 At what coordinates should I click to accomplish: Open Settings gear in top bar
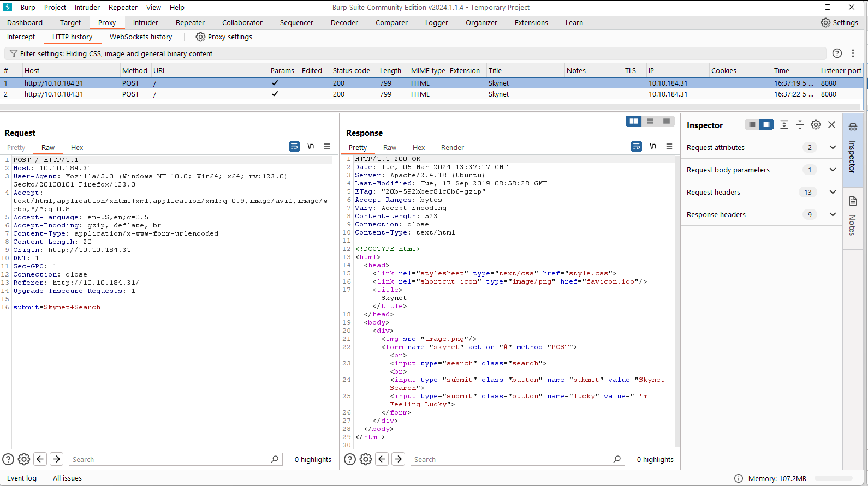tap(825, 22)
